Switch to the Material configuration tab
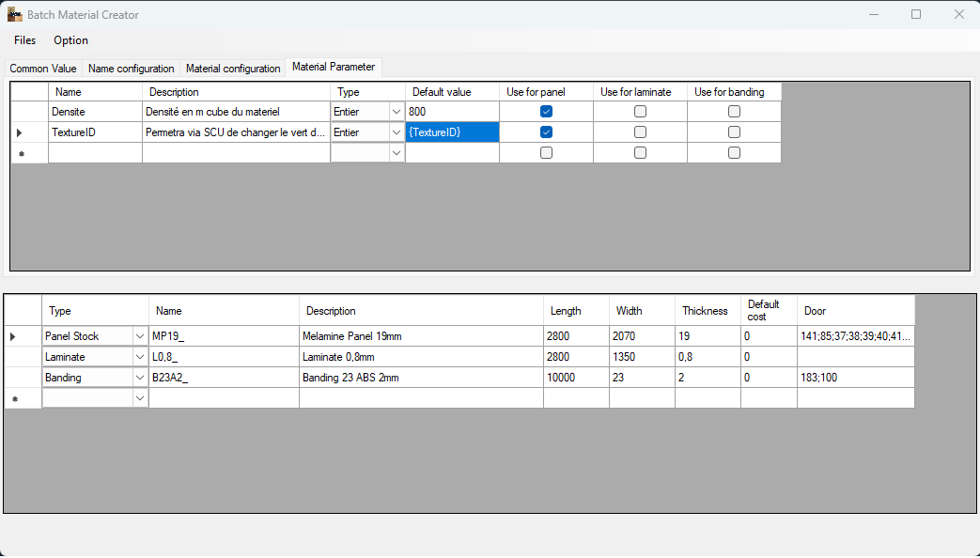This screenshot has width=980, height=558. click(x=233, y=69)
